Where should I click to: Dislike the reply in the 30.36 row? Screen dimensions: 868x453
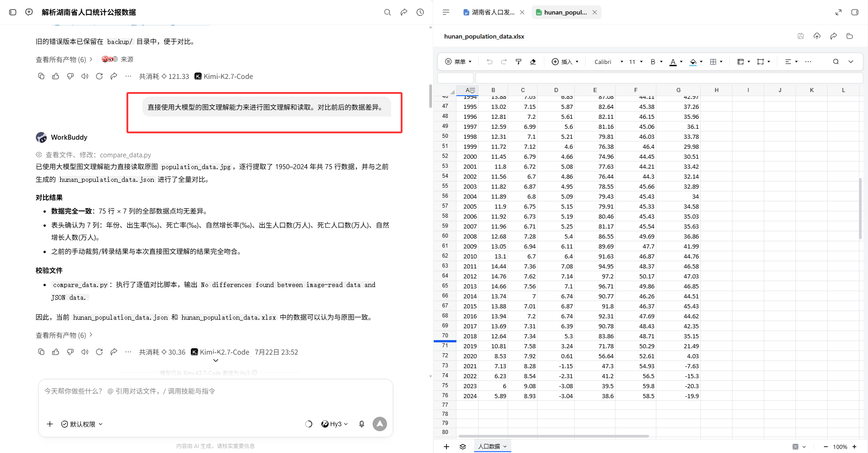pyautogui.click(x=70, y=352)
